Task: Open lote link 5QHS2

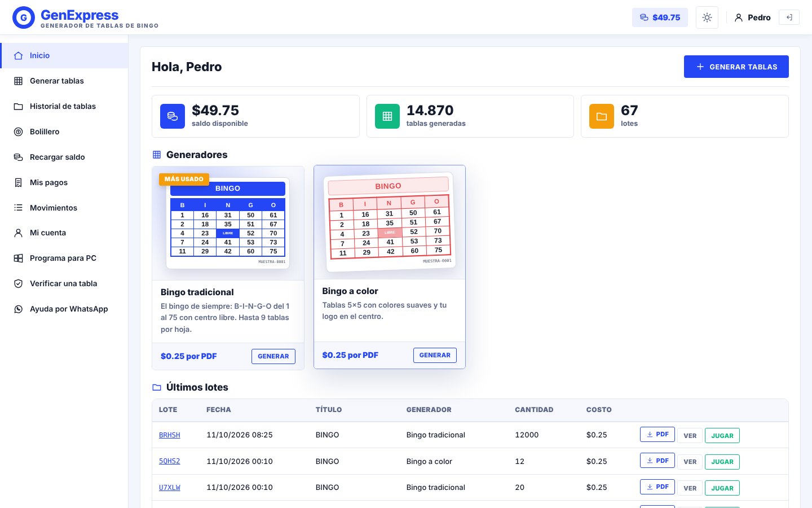Action: coord(170,461)
